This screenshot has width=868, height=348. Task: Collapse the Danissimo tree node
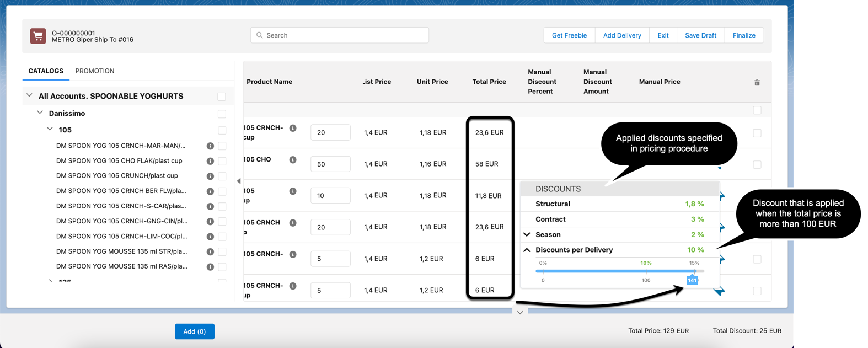[x=40, y=113]
